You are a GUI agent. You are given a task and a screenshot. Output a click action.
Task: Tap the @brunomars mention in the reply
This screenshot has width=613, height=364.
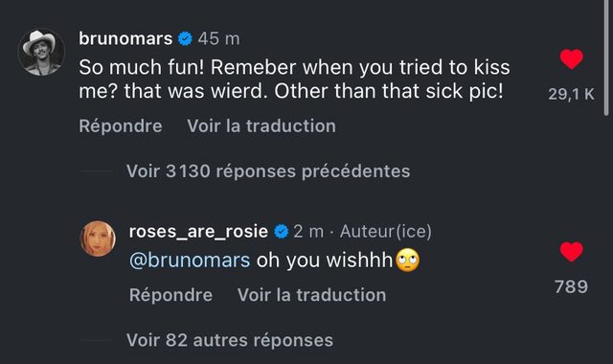(190, 260)
